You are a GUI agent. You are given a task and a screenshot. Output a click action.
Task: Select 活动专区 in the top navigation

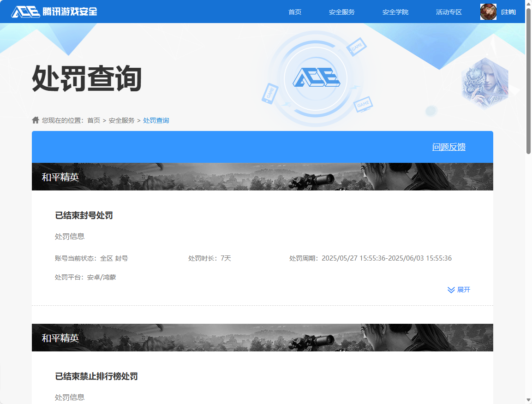pos(449,12)
